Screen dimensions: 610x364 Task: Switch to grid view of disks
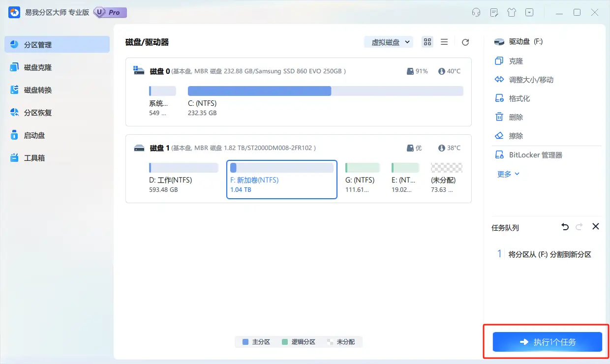coord(427,42)
